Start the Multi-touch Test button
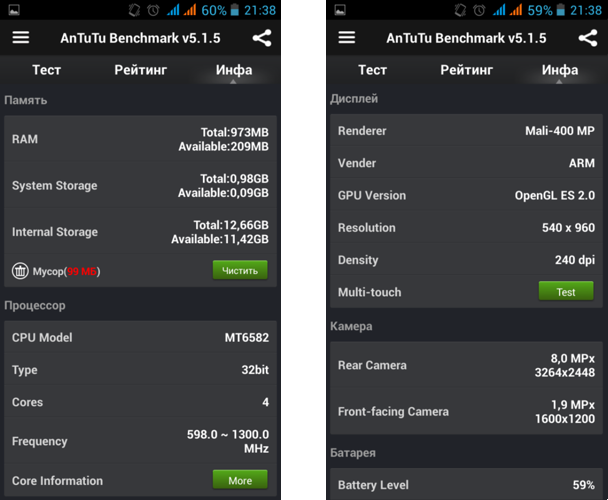 [566, 291]
